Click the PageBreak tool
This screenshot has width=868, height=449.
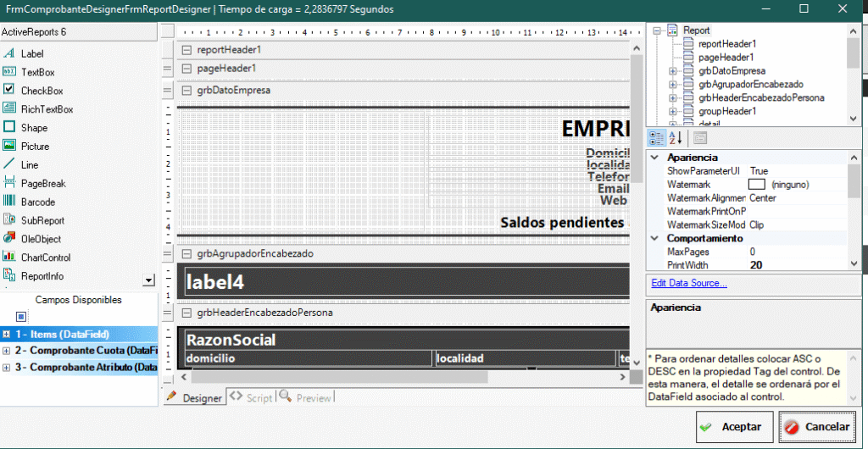click(42, 183)
